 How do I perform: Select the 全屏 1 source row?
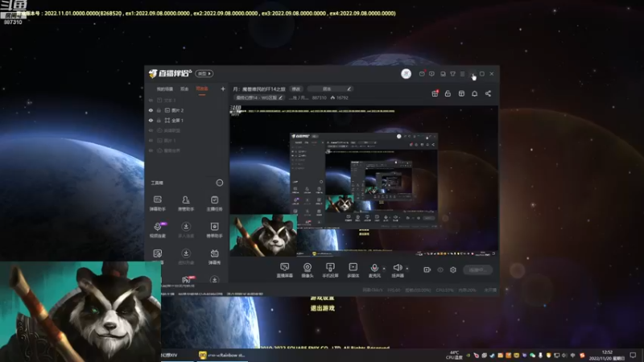click(187, 120)
